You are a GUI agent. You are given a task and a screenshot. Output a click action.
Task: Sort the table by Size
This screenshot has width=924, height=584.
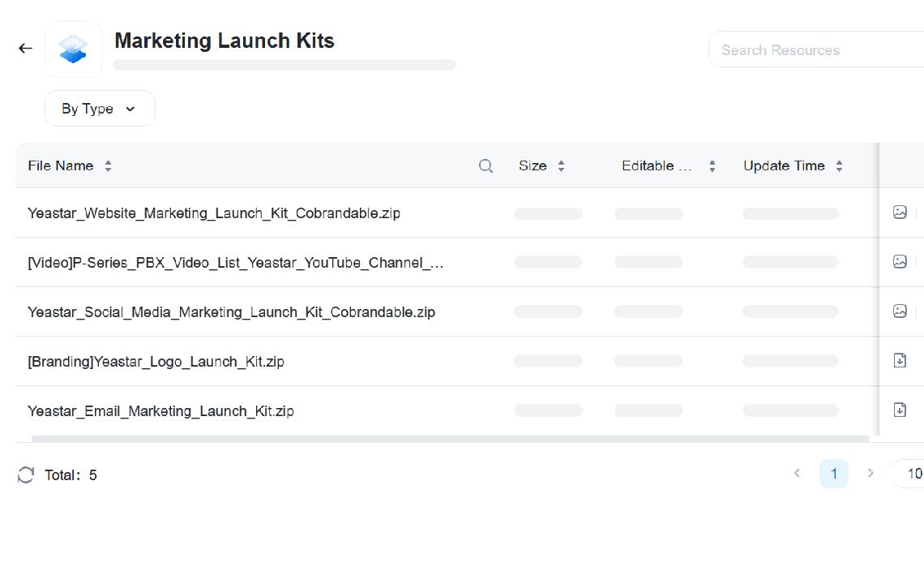pos(561,165)
